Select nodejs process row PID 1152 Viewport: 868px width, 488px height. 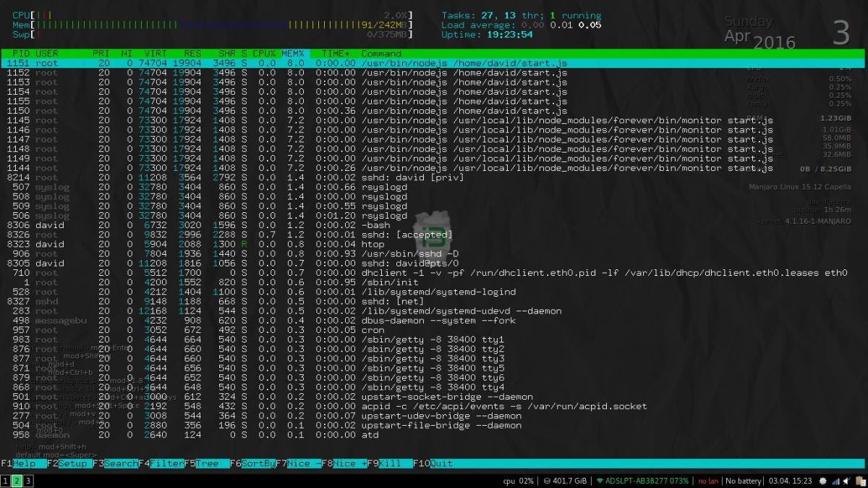click(434, 72)
